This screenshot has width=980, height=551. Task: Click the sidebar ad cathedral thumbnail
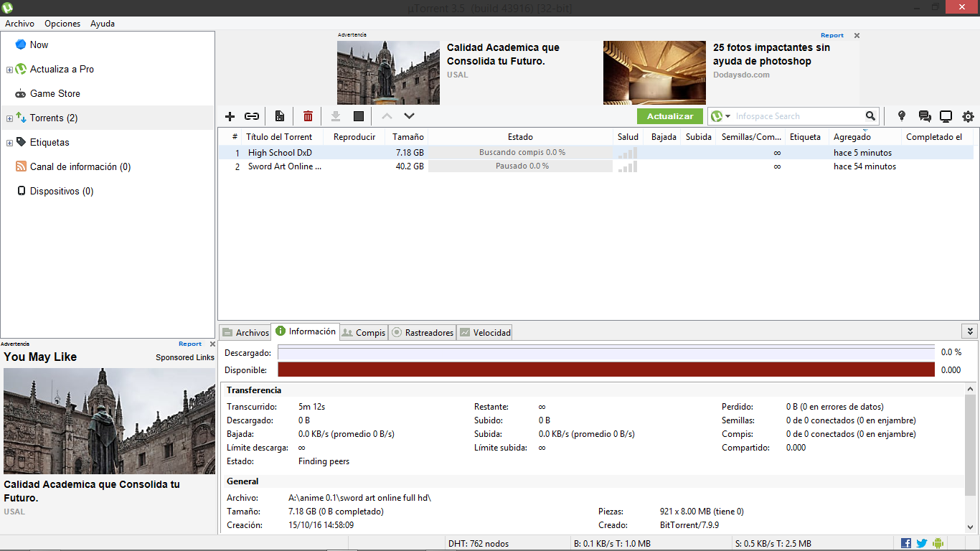click(109, 421)
